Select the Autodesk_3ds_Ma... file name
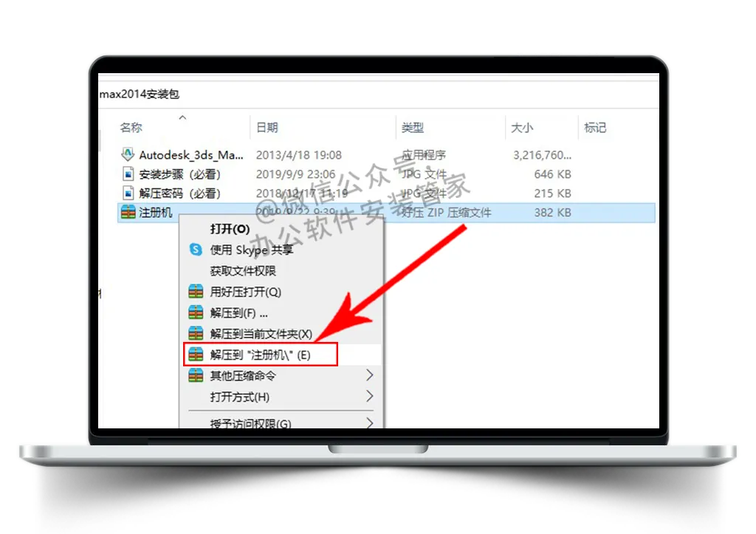The height and width of the screenshot is (534, 756). point(191,155)
